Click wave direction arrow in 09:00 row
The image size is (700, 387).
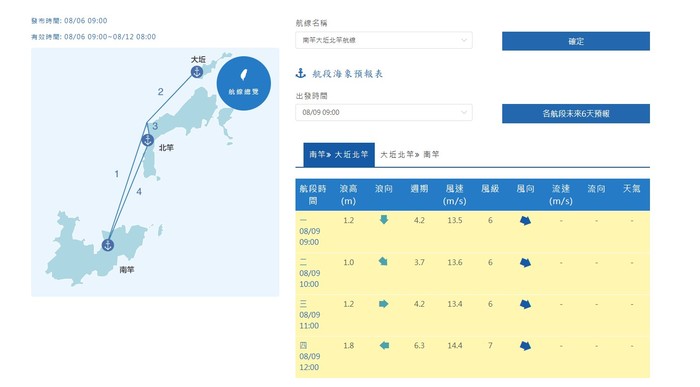point(383,220)
